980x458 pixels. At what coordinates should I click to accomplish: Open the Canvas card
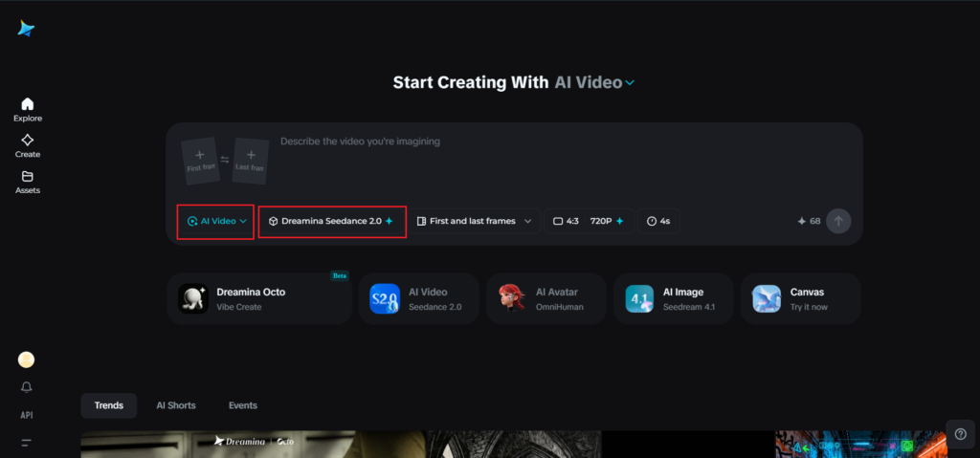click(x=801, y=298)
